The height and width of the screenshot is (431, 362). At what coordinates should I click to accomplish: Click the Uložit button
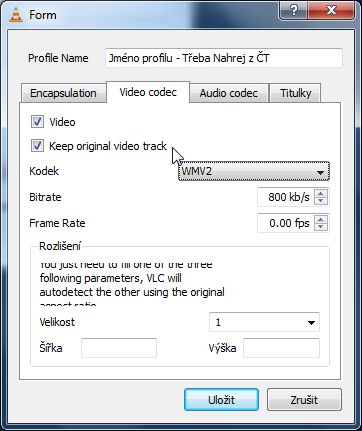coord(221,400)
